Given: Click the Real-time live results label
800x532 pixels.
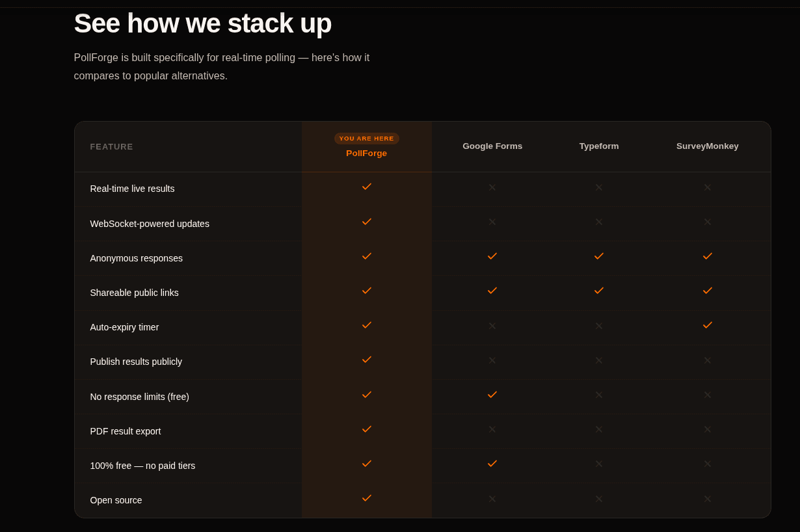Looking at the screenshot, I should point(132,189).
